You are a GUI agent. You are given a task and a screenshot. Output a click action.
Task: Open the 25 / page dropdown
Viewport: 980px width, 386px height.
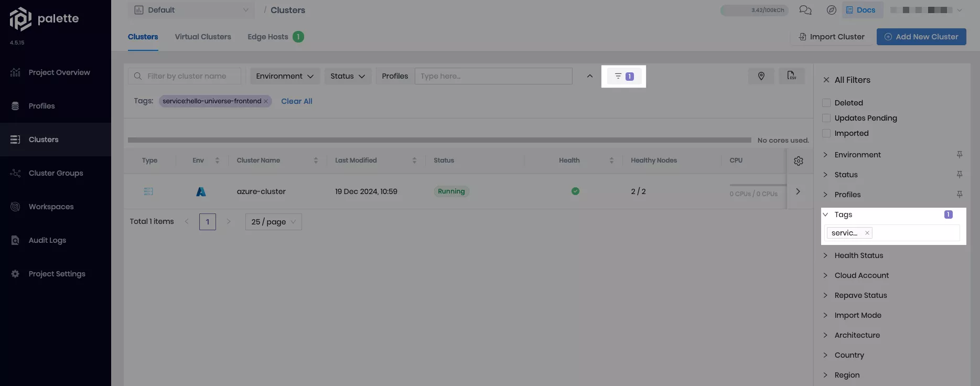point(273,222)
